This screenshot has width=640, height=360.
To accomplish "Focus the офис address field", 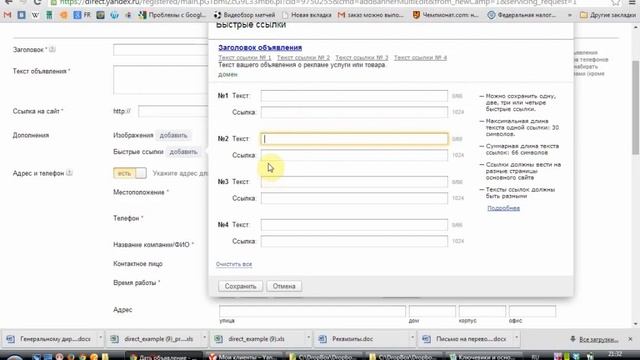I will coord(532,311).
